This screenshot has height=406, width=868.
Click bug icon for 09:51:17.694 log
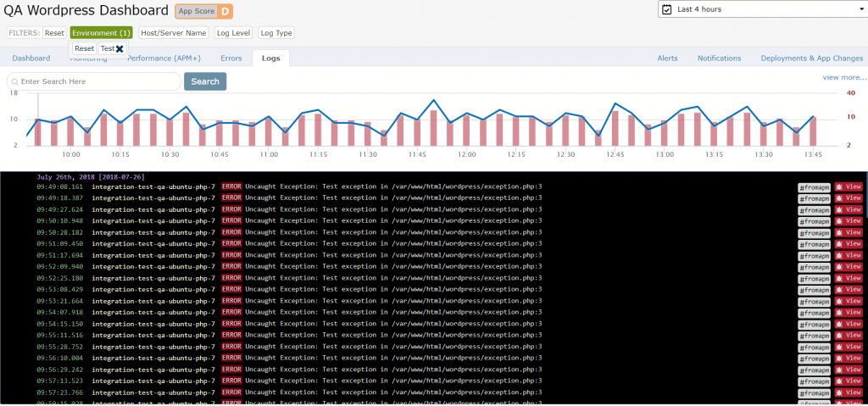[x=840, y=256]
